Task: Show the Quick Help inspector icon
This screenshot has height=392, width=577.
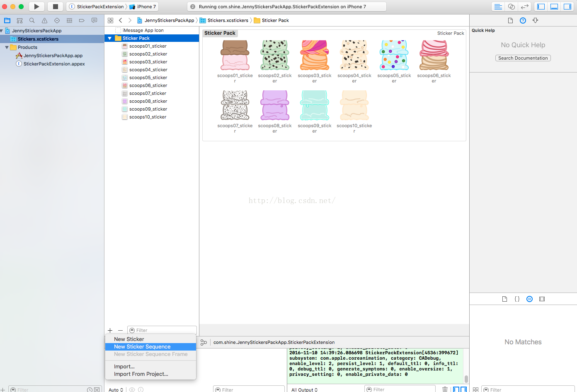Action: (523, 20)
